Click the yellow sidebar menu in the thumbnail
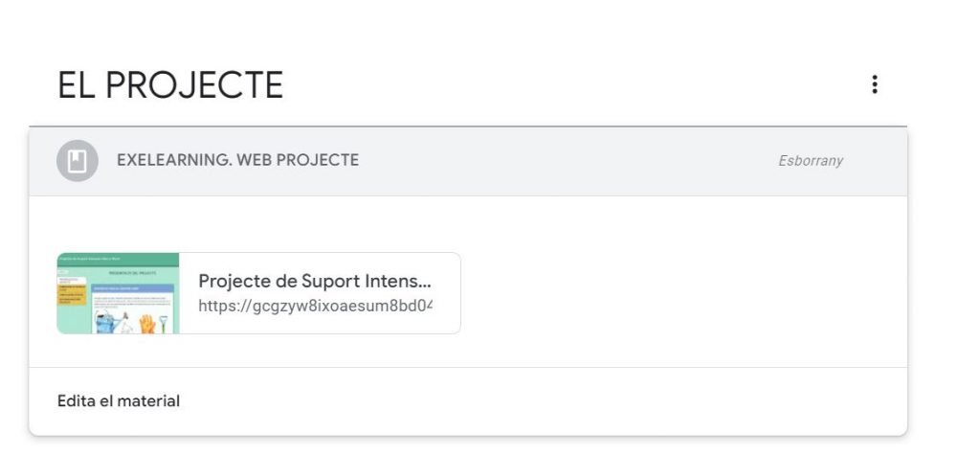 tap(72, 293)
